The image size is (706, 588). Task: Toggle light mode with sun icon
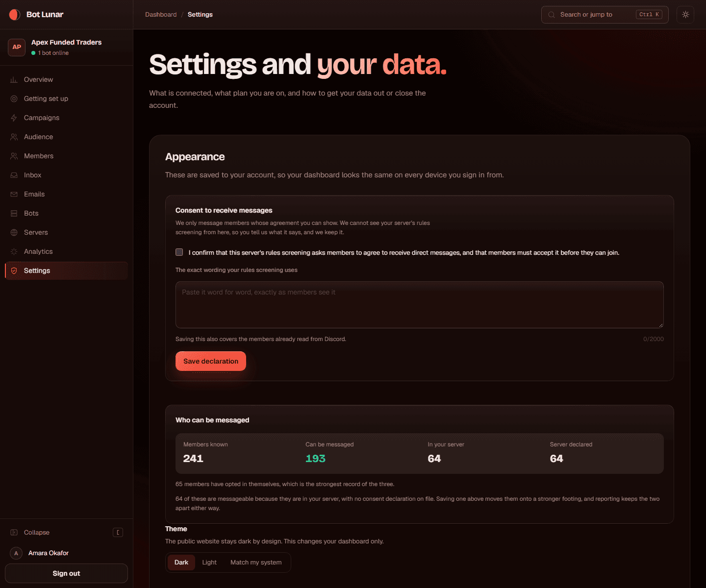coord(685,15)
